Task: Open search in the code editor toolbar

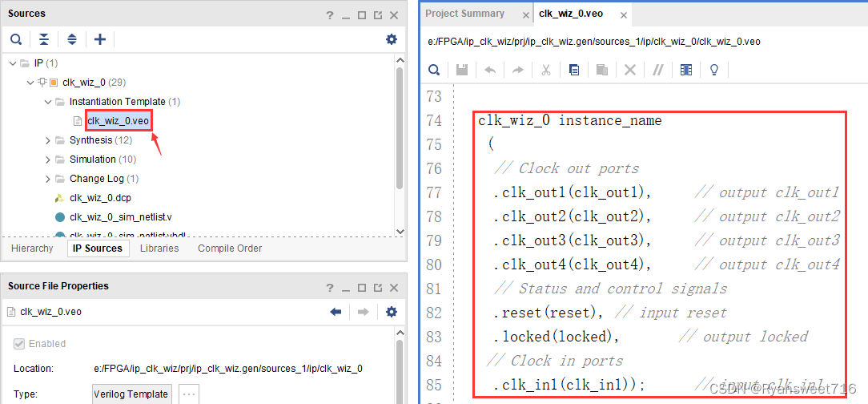Action: tap(435, 69)
